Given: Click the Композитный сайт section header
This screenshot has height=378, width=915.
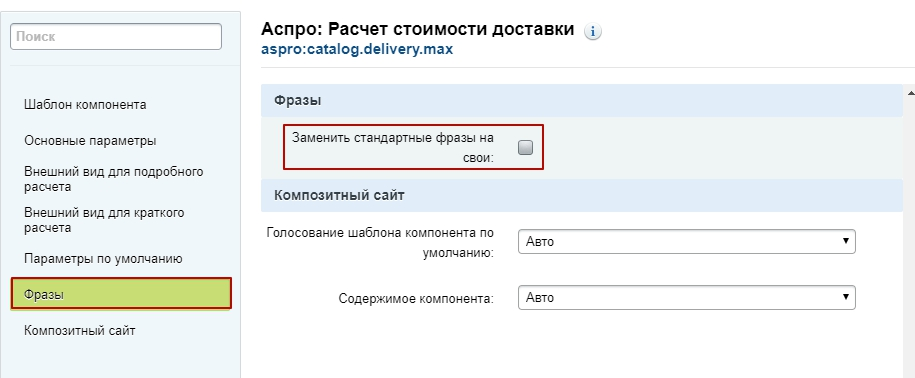Looking at the screenshot, I should pos(582,195).
